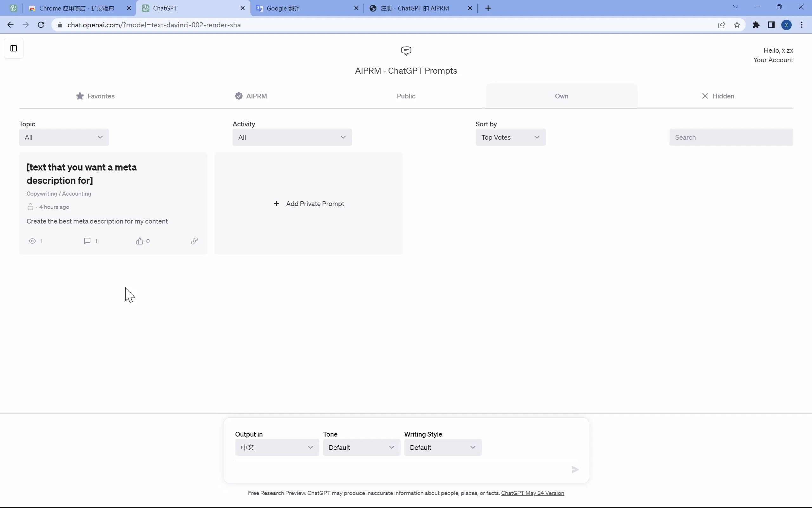
Task: Click the browser address bar URL
Action: pos(154,25)
